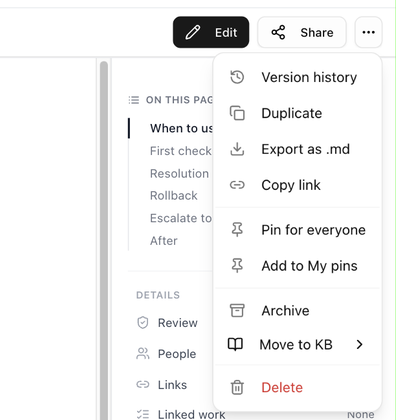Click the Review row in Details
Viewport: 400px width, 420px height.
point(178,323)
